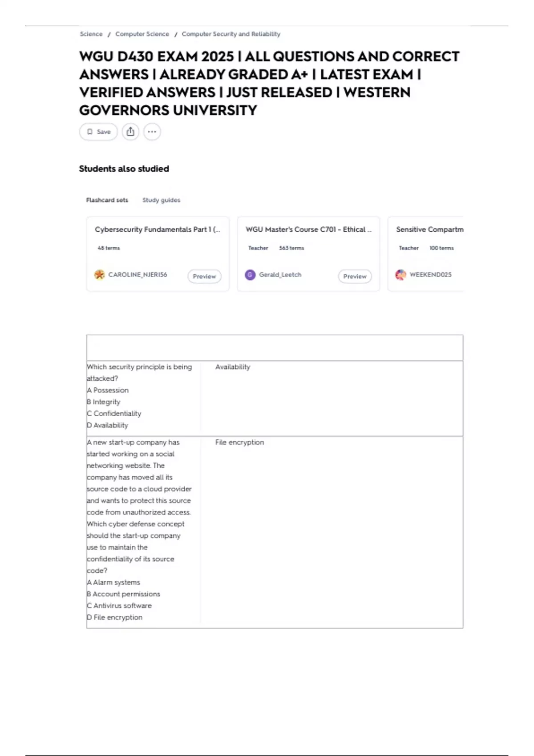Select the File encryption answer cell
The width and height of the screenshot is (534, 756).
tap(239, 442)
